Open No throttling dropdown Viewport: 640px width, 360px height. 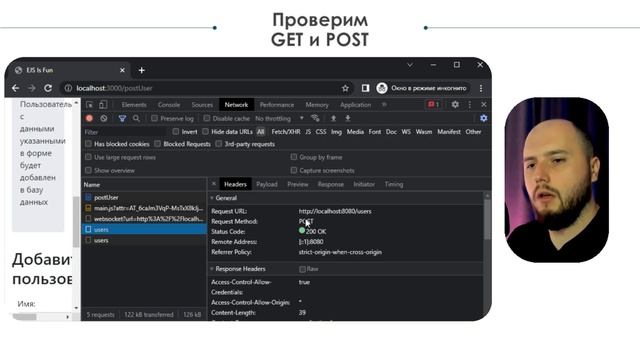280,118
